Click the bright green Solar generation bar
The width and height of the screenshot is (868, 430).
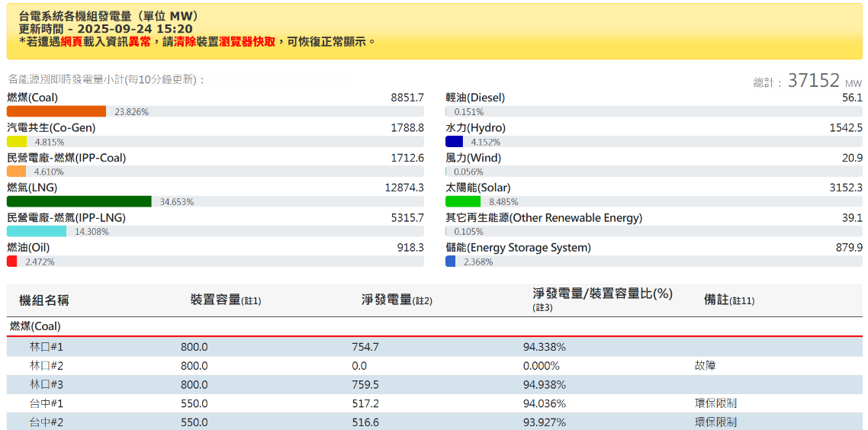463,201
